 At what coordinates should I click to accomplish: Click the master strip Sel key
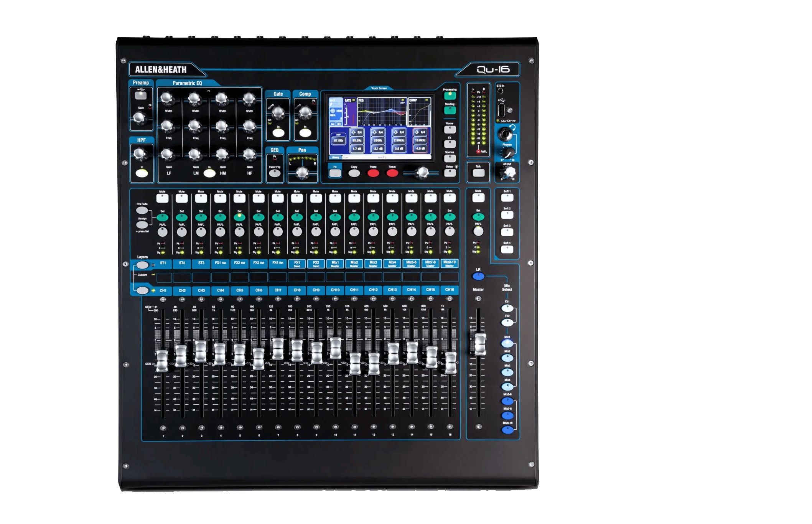click(x=478, y=217)
